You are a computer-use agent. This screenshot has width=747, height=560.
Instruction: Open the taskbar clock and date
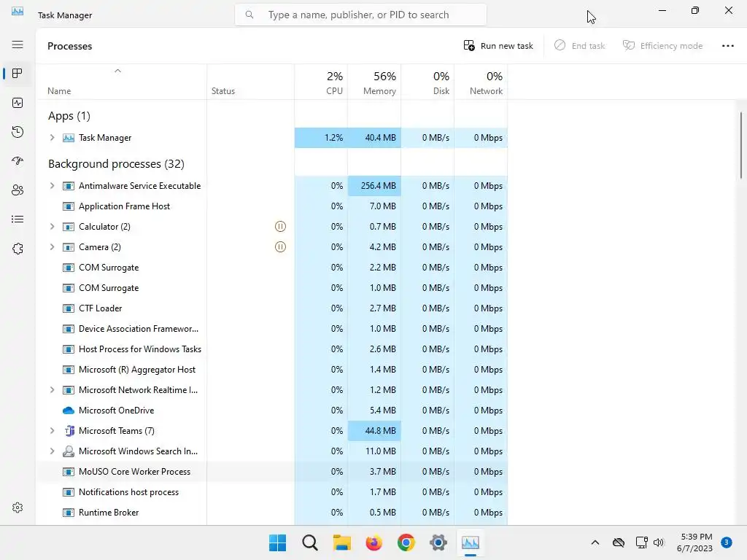(x=695, y=542)
